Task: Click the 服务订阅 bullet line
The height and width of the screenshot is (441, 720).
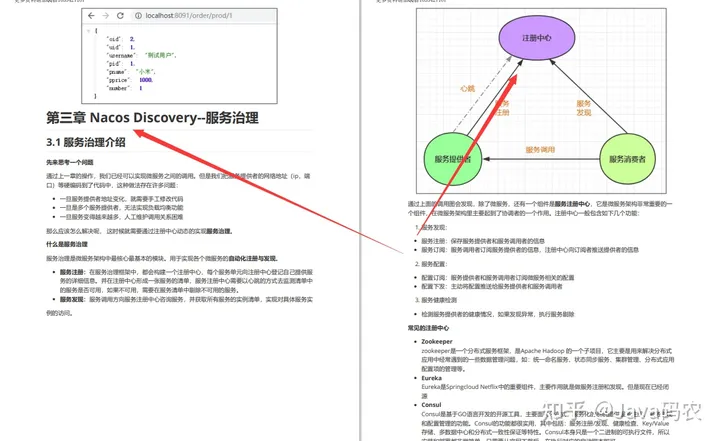Action: coord(530,250)
